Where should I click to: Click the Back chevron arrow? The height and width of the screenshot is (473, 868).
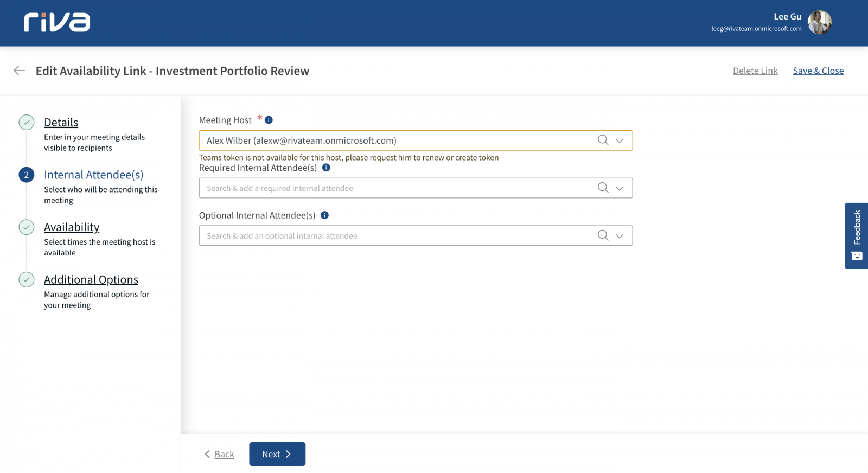[x=207, y=454]
